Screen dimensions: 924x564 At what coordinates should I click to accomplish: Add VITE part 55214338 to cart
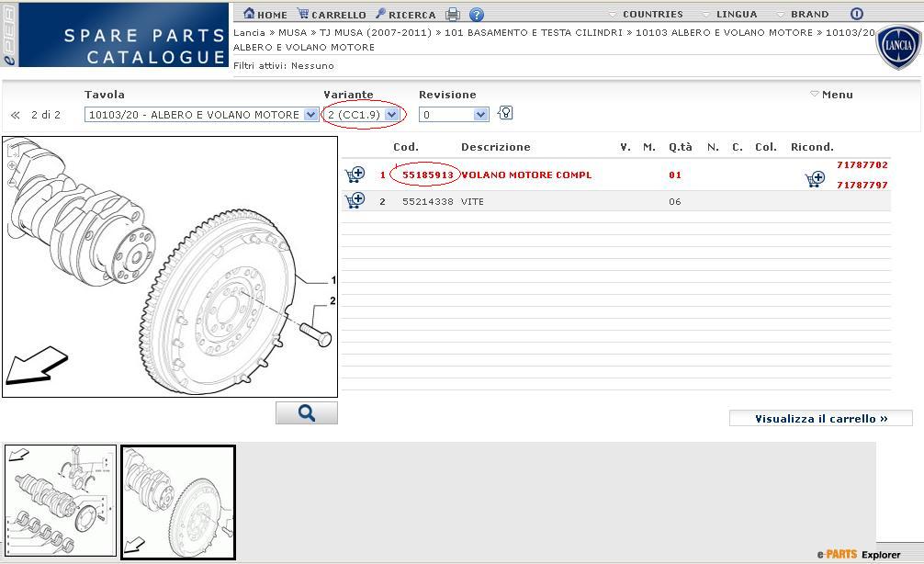click(x=355, y=200)
